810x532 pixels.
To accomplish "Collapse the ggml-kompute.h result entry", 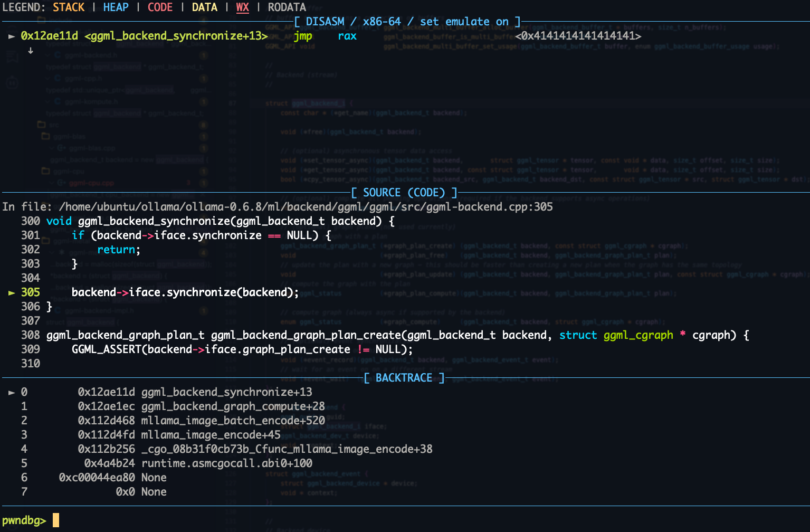I will pos(47,102).
